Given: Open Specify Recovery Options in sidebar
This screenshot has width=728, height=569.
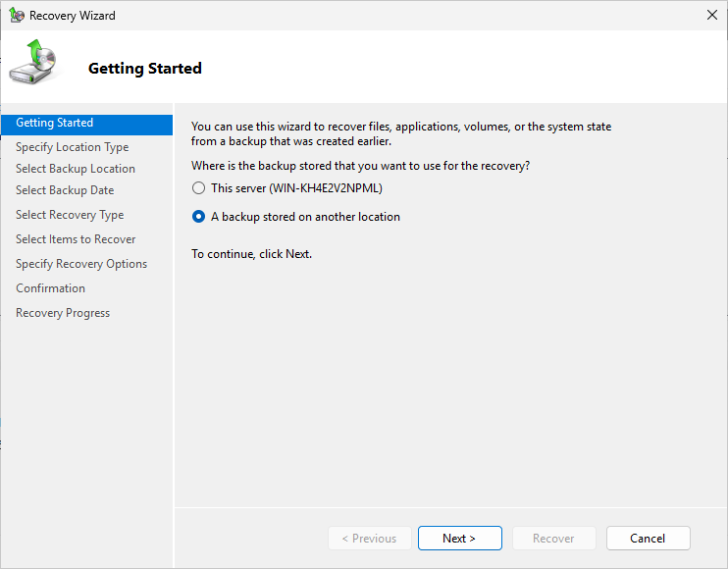Looking at the screenshot, I should click(81, 264).
